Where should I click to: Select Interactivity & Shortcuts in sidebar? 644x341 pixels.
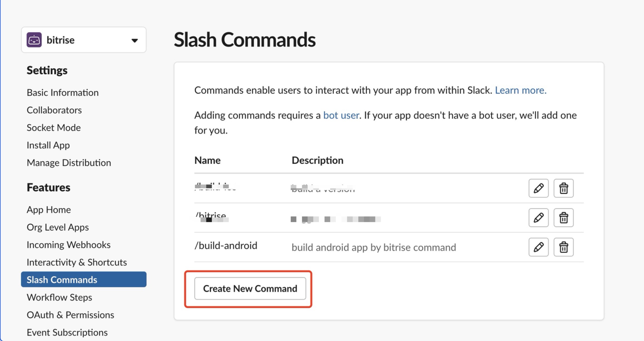[77, 262]
